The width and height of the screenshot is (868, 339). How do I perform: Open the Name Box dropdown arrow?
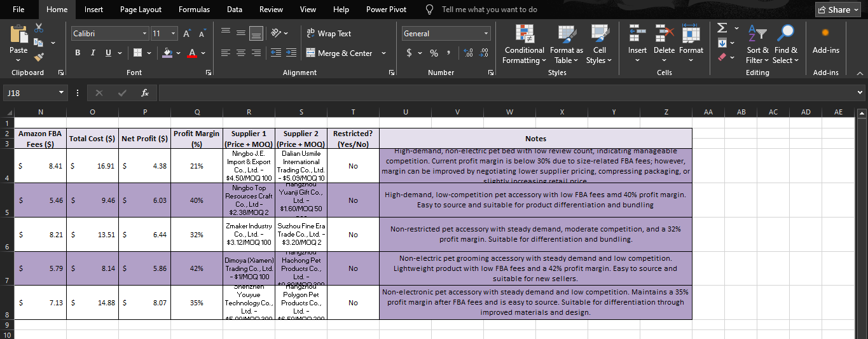click(61, 93)
